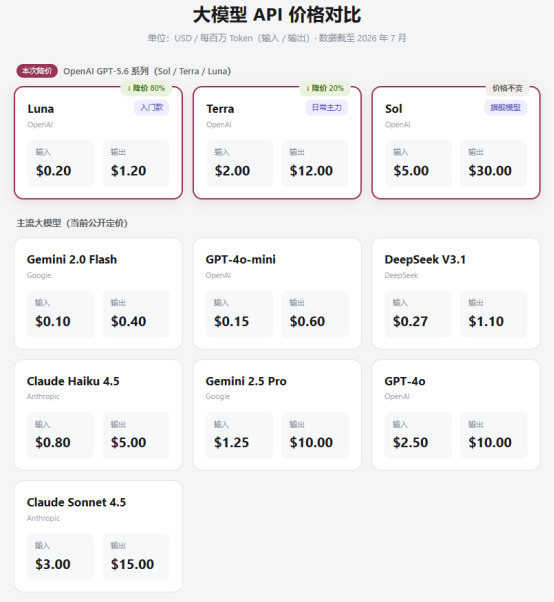Select the Claude Sonnet 4.5 card title

point(76,503)
